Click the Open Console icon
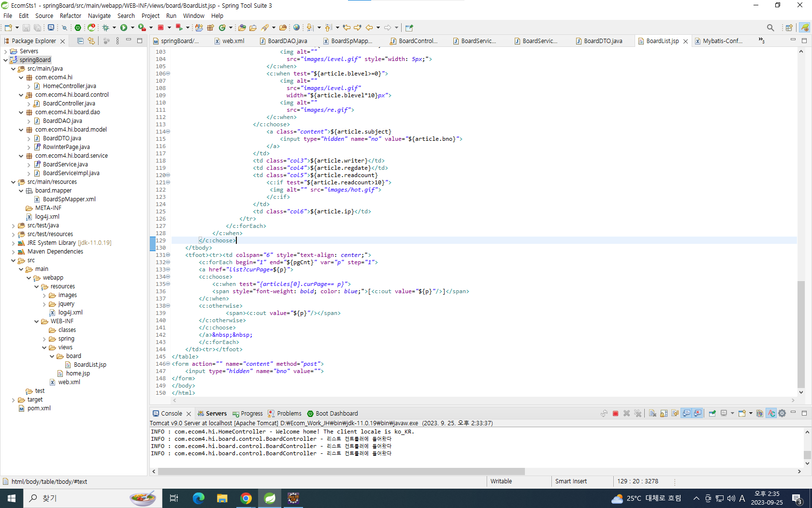The height and width of the screenshot is (508, 812). (x=742, y=414)
